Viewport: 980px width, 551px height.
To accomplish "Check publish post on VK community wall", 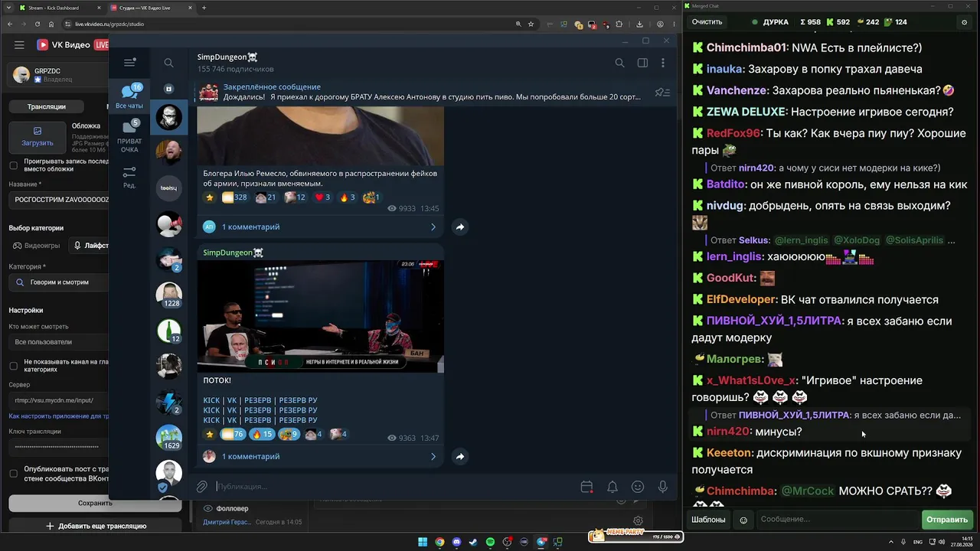I will 13,474.
